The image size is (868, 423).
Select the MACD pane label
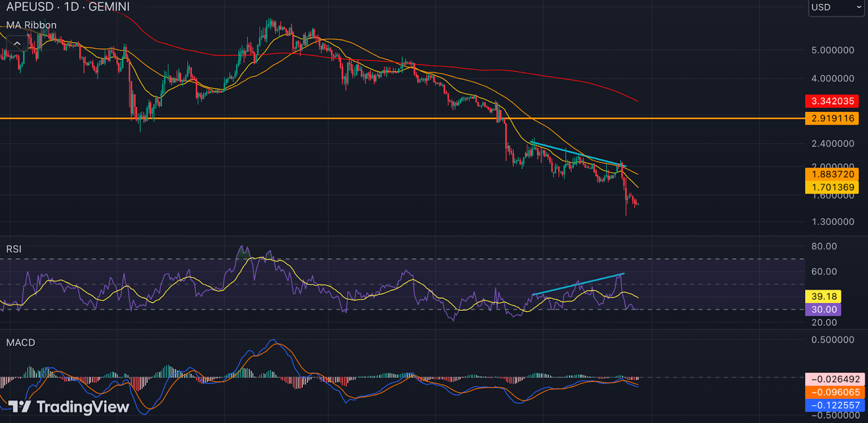point(21,343)
